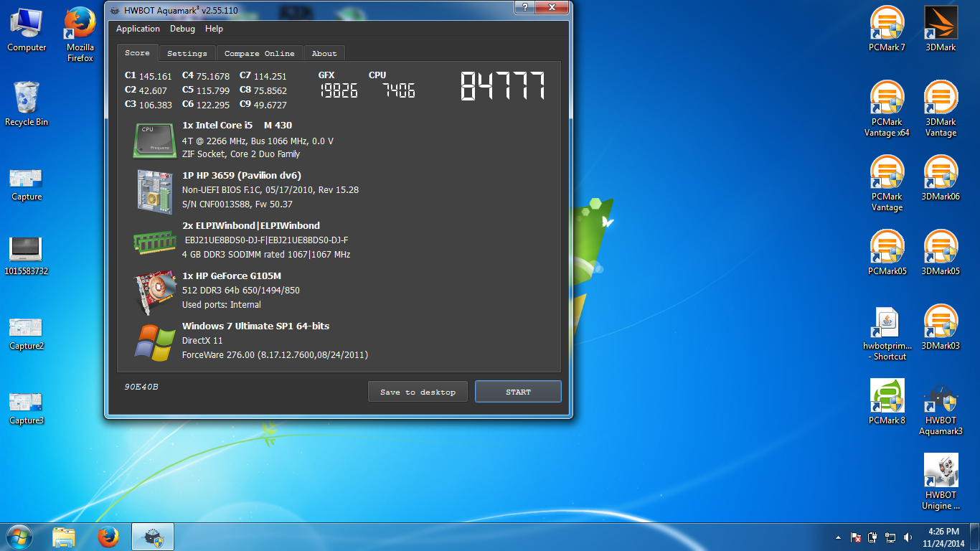This screenshot has height=551, width=980.
Task: Select the PCMark 8 desktop shortcut
Action: click(x=887, y=402)
